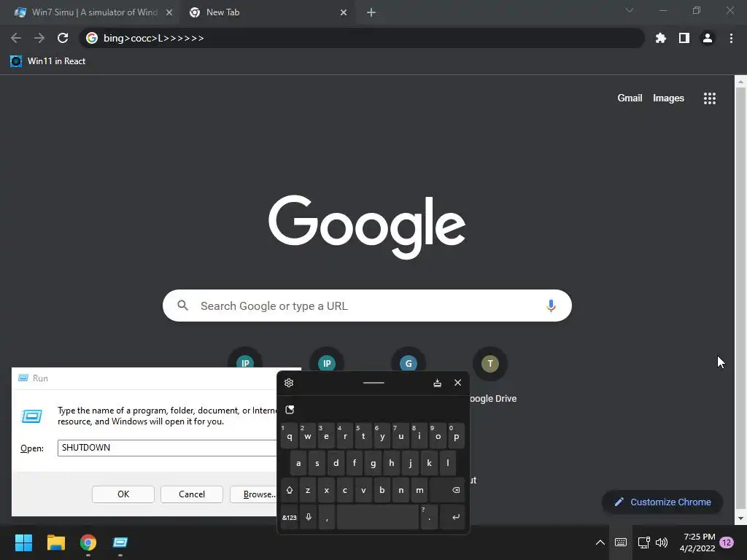This screenshot has height=560, width=747.
Task: Open the Google apps grid icon
Action: pyautogui.click(x=709, y=98)
